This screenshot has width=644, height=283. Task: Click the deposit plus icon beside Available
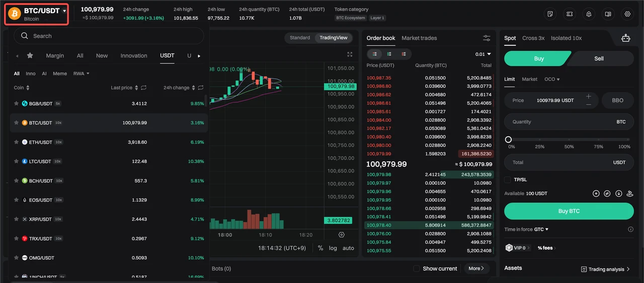596,194
